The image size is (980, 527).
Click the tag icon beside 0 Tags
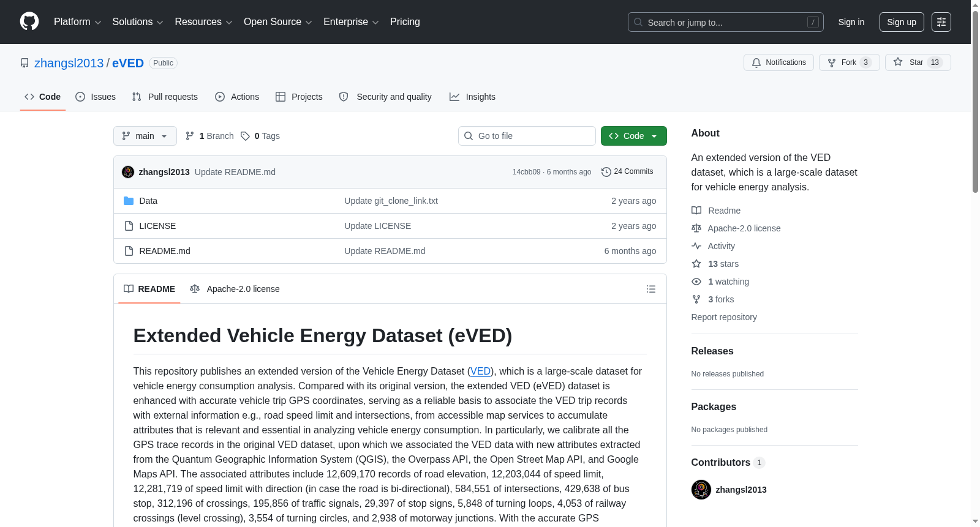click(x=245, y=136)
